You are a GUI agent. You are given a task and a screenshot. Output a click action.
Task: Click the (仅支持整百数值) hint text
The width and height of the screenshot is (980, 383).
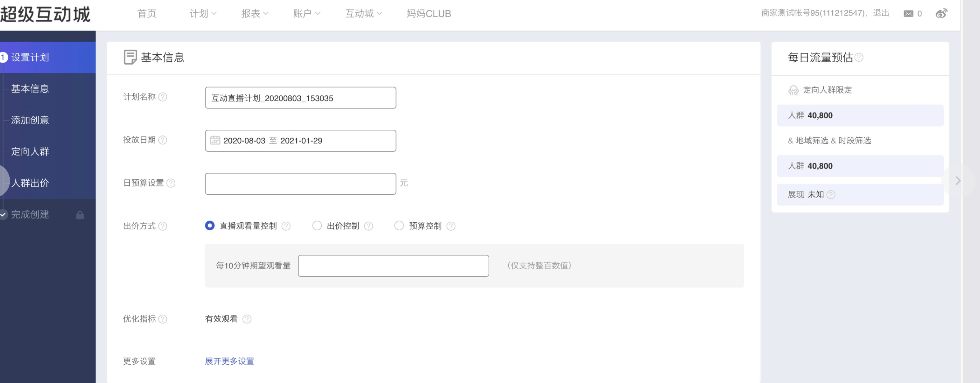click(539, 266)
